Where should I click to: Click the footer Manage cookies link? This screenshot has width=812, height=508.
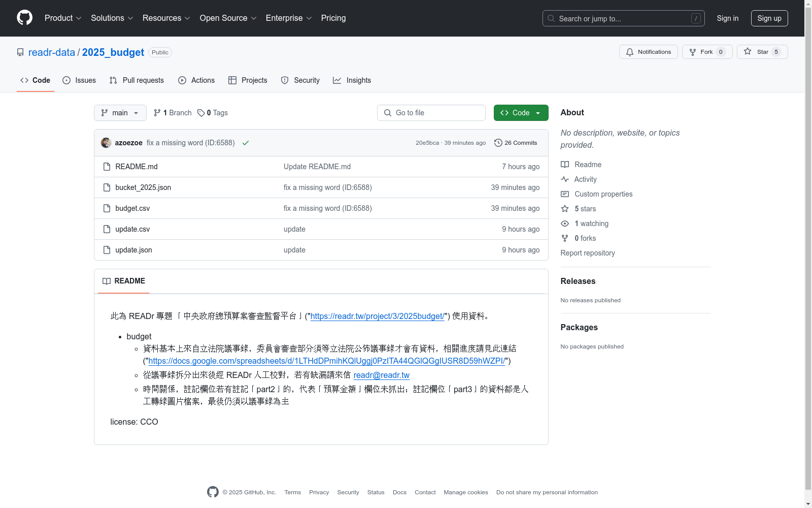(x=466, y=492)
